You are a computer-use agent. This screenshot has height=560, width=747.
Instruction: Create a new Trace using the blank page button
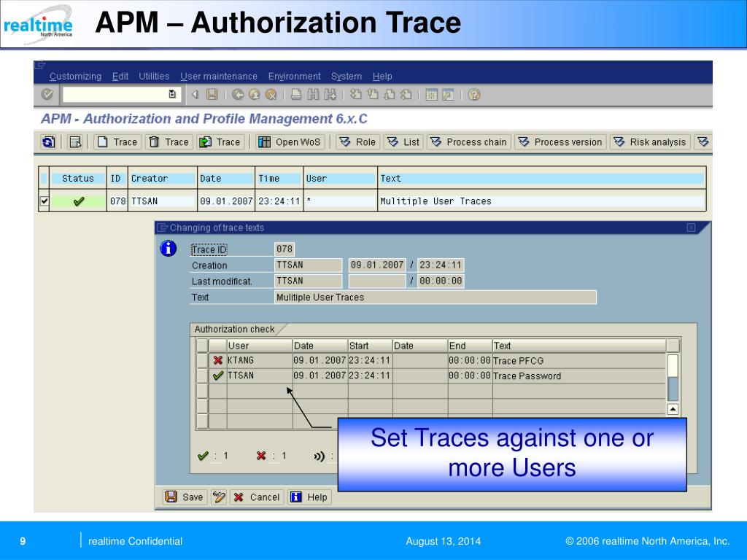pyautogui.click(x=117, y=142)
